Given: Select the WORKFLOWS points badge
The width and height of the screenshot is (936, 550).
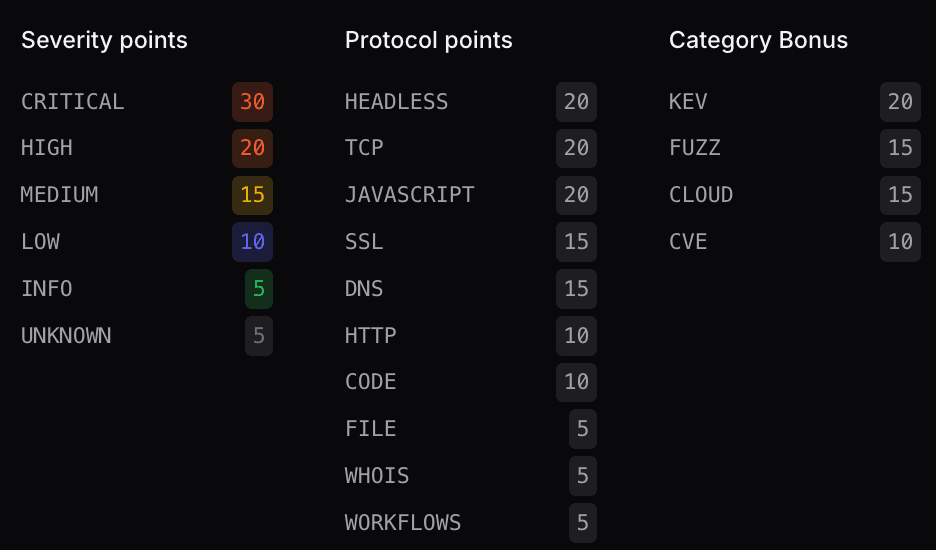Looking at the screenshot, I should click(x=583, y=523).
